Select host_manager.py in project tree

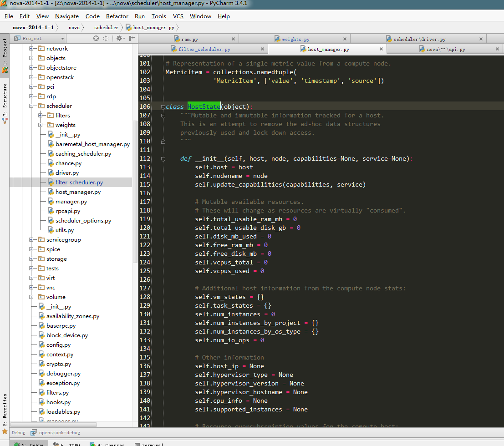tap(78, 192)
